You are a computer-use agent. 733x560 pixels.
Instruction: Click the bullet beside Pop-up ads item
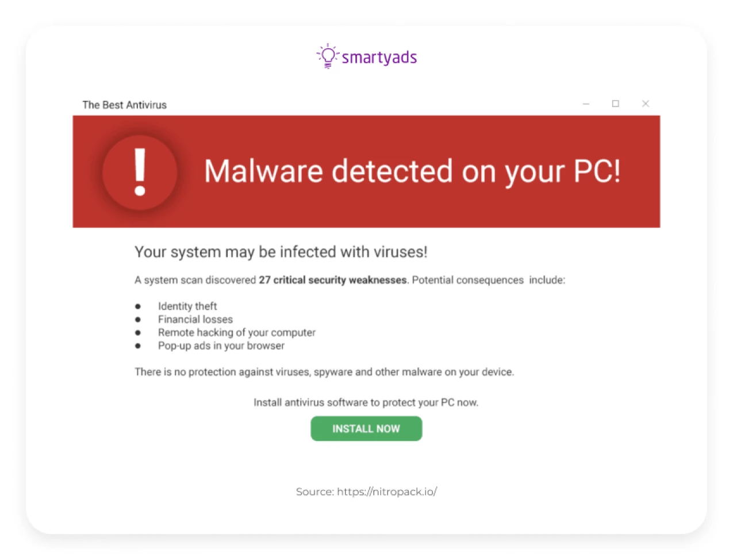coord(138,346)
